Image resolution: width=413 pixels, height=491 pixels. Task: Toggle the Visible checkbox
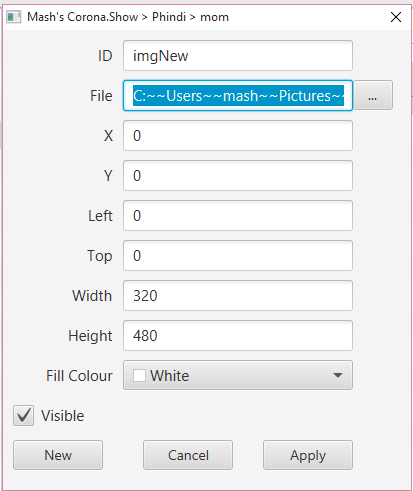pyautogui.click(x=23, y=416)
